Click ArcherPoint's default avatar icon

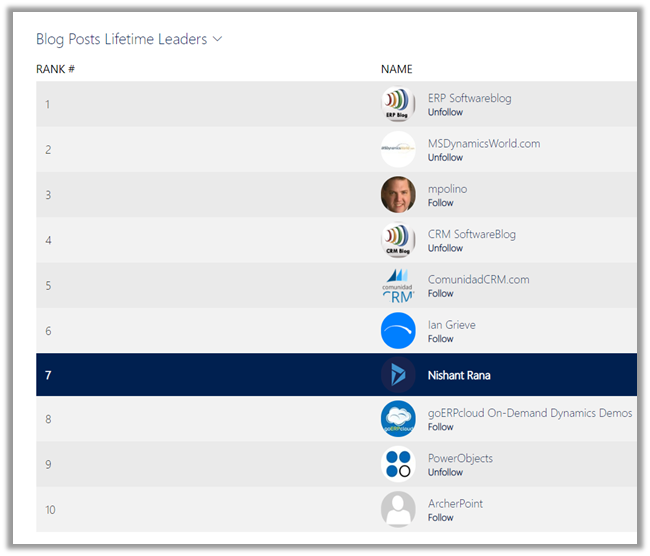[398, 509]
